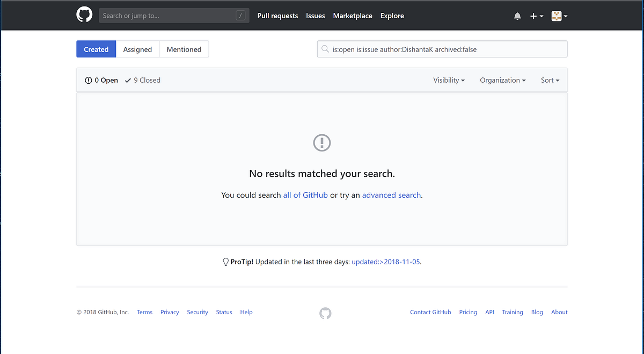The height and width of the screenshot is (354, 644).
Task: Open the all of GitHub search link
Action: pos(305,194)
